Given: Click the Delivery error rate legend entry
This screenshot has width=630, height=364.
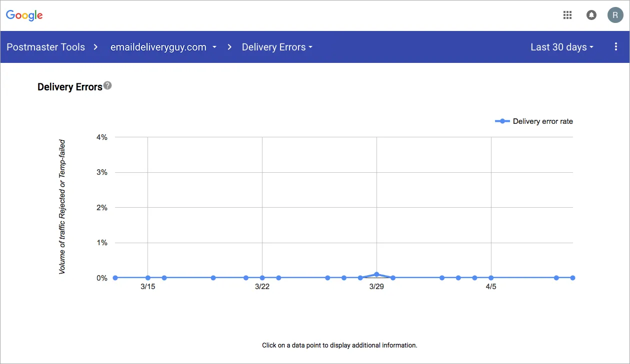Looking at the screenshot, I should click(x=534, y=121).
